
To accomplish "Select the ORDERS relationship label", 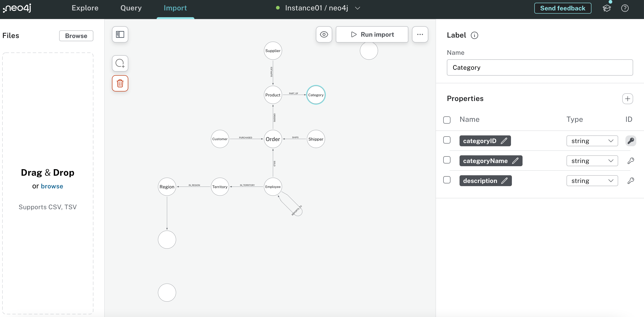I will (x=274, y=118).
